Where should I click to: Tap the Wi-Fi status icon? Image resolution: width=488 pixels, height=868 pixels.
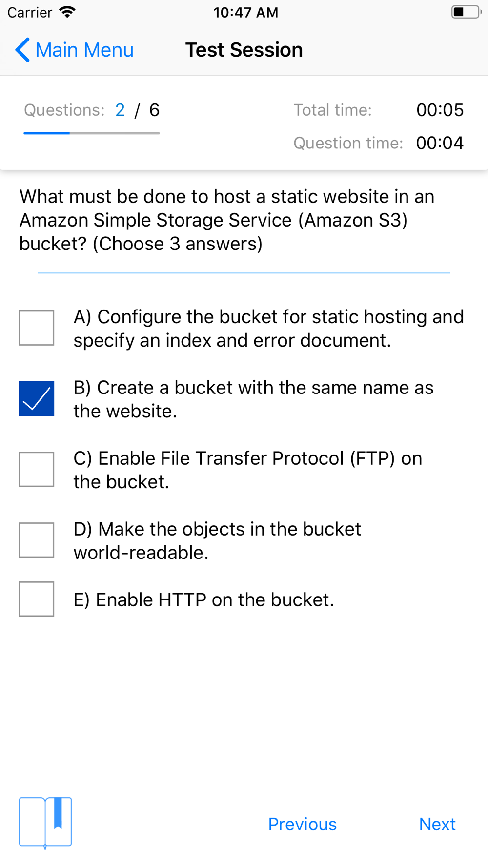pyautogui.click(x=67, y=12)
